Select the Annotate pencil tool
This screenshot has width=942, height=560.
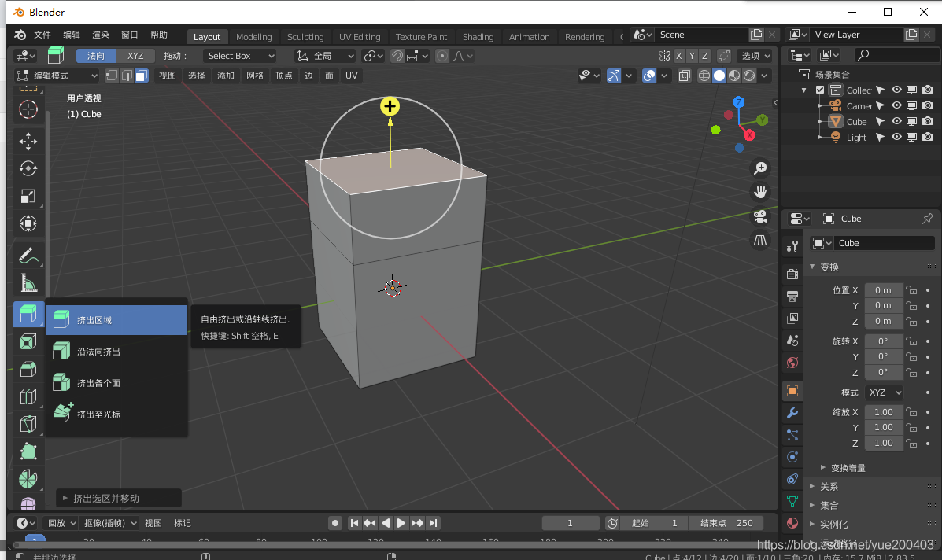pyautogui.click(x=28, y=256)
